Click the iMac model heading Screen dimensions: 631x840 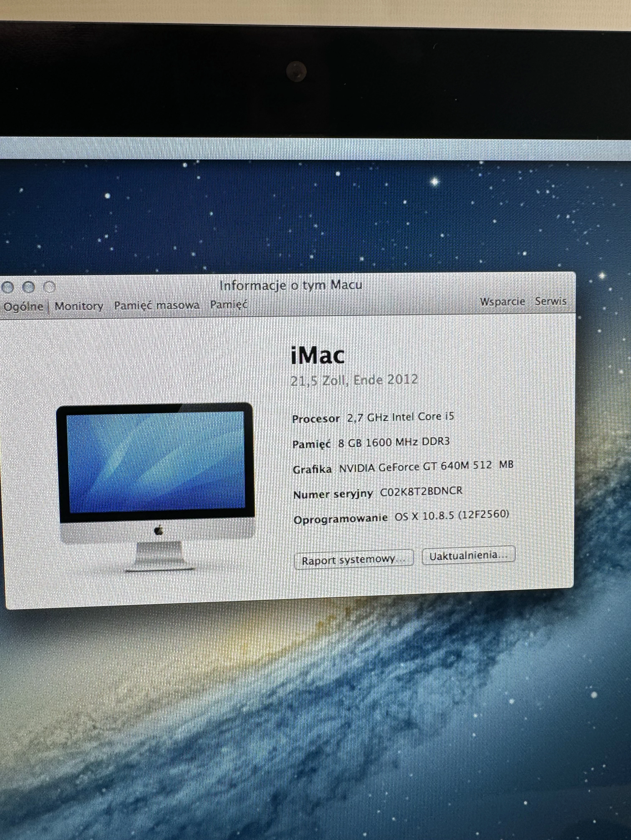point(318,356)
